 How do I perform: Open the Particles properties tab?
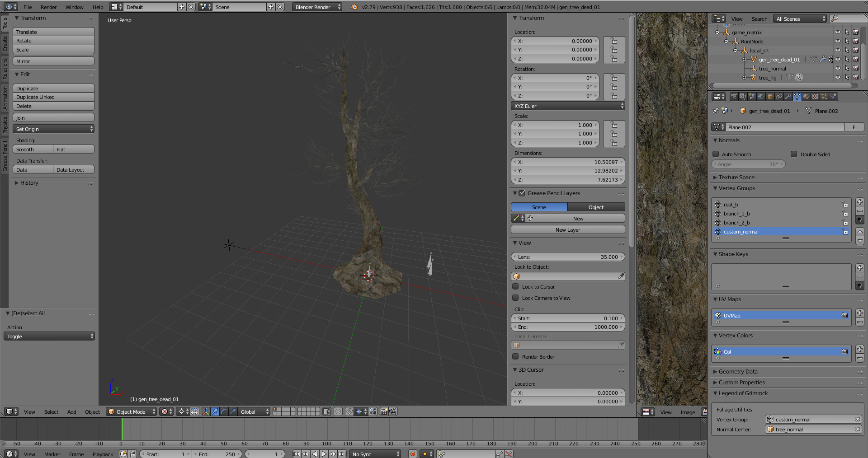pos(824,97)
